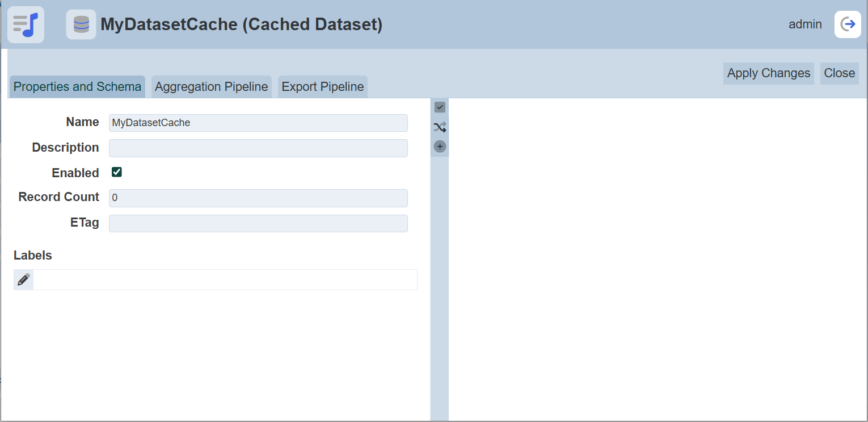This screenshot has height=422, width=868.
Task: Click the music-note app logo icon
Action: tap(26, 24)
